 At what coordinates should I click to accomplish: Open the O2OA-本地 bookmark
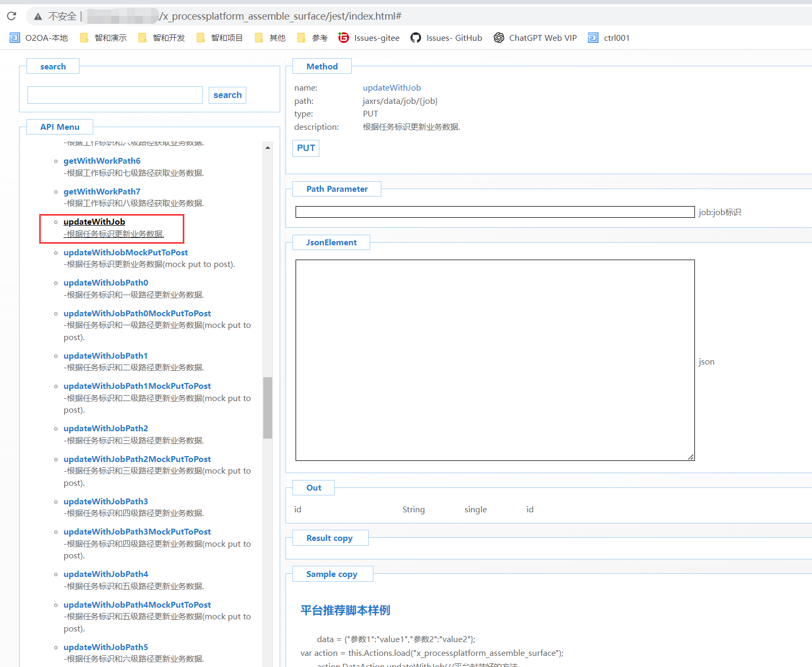[x=39, y=38]
